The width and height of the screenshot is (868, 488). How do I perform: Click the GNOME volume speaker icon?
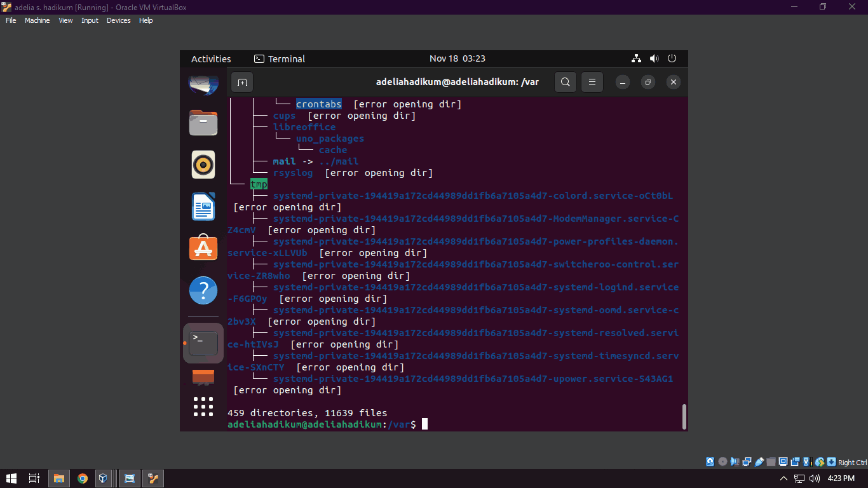[x=654, y=58]
